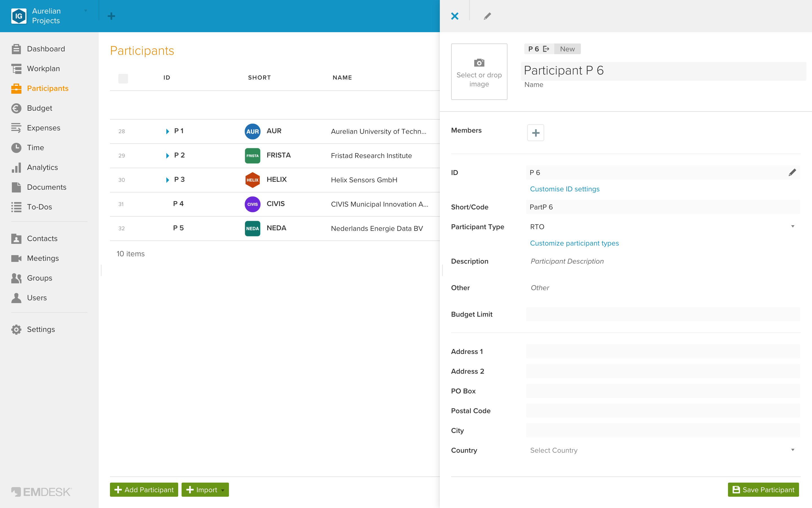This screenshot has width=812, height=508.
Task: Click the Postal Code input field
Action: click(x=663, y=411)
